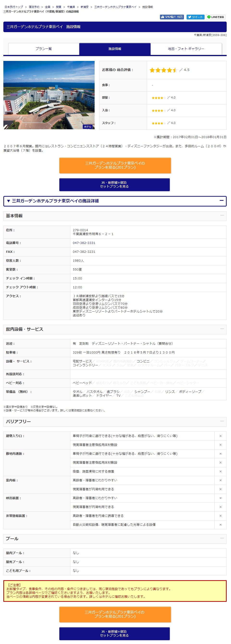The height and width of the screenshot is (644, 231).
Task: Click the 入浴 4.0 star rating
Action: [158, 111]
